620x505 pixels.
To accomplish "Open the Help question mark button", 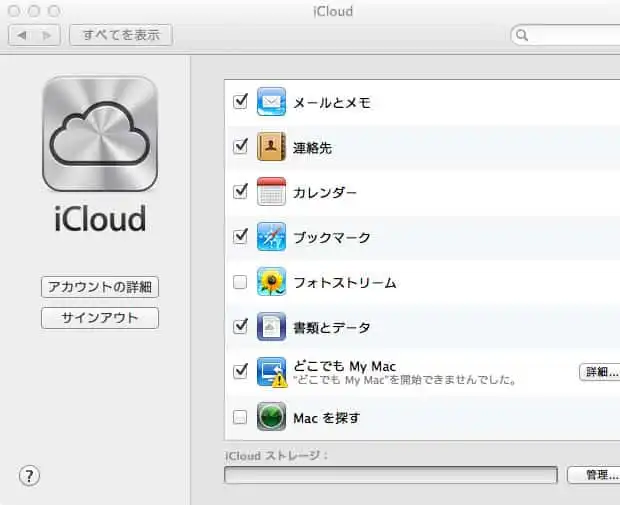I will click(x=29, y=476).
